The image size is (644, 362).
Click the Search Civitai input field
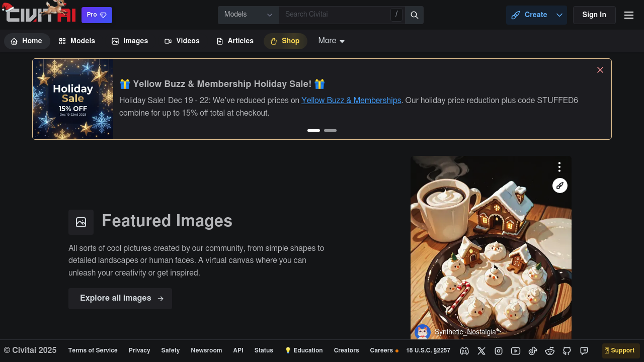[335, 15]
